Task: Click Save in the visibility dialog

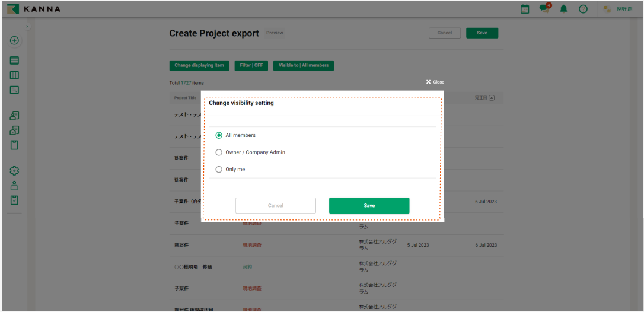Action: 369,206
